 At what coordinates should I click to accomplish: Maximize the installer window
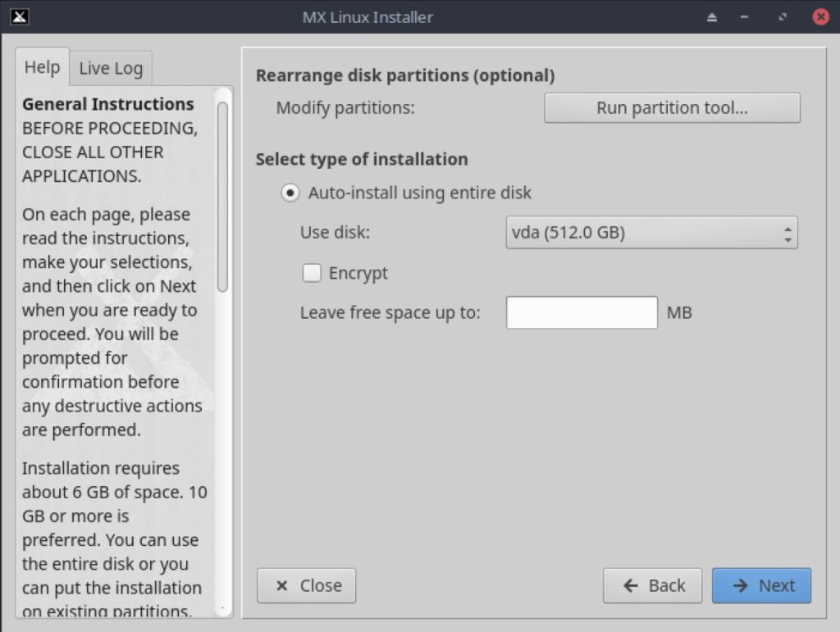[x=783, y=17]
